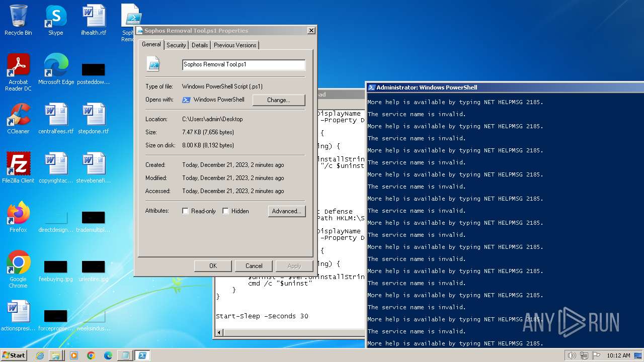Switch to Notepad taskbar button
The image size is (644, 362).
click(125, 355)
